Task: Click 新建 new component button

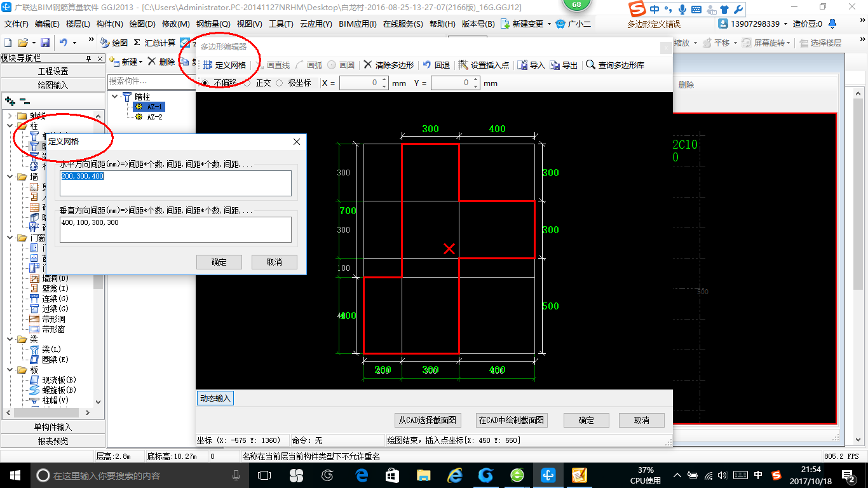Action: point(126,62)
